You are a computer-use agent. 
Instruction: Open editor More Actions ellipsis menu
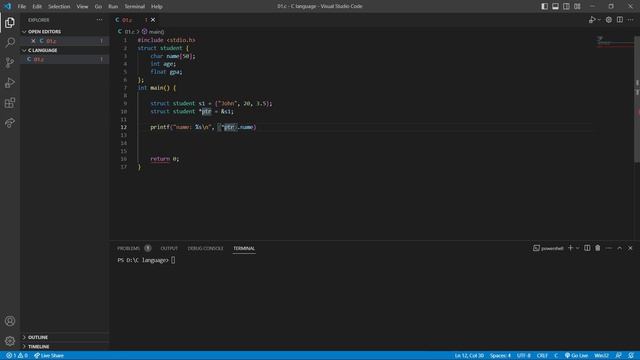631,20
